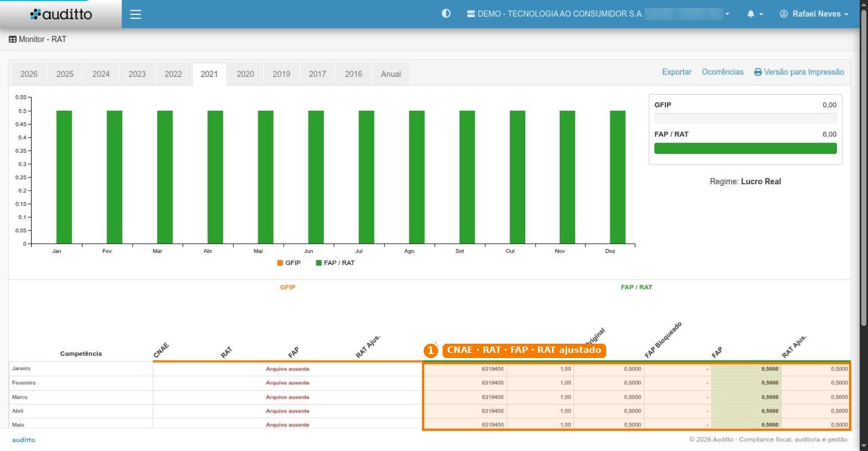
Task: Open notifications bell menu
Action: (755, 14)
